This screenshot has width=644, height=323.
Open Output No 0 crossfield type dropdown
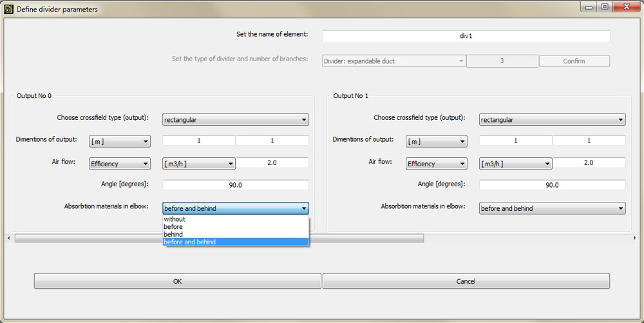(x=236, y=119)
